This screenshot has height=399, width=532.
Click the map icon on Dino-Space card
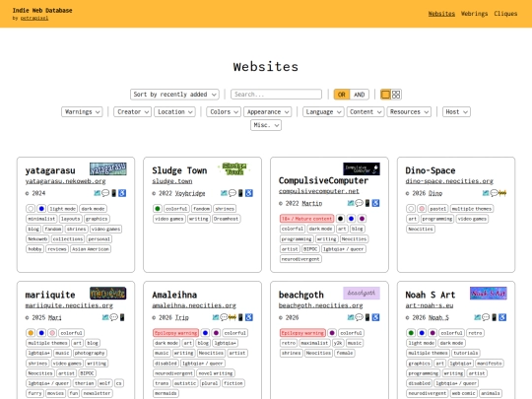pos(486,193)
